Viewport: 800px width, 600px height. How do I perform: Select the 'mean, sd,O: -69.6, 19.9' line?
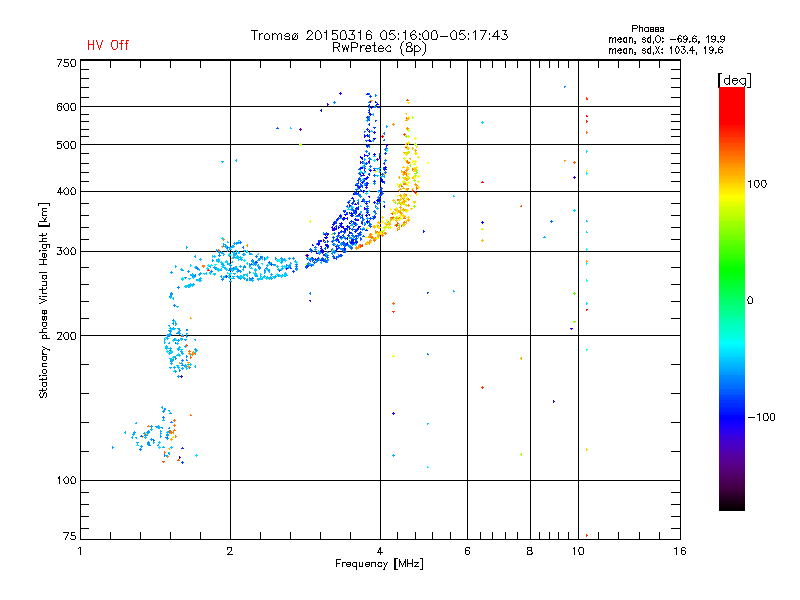pyautogui.click(x=666, y=39)
